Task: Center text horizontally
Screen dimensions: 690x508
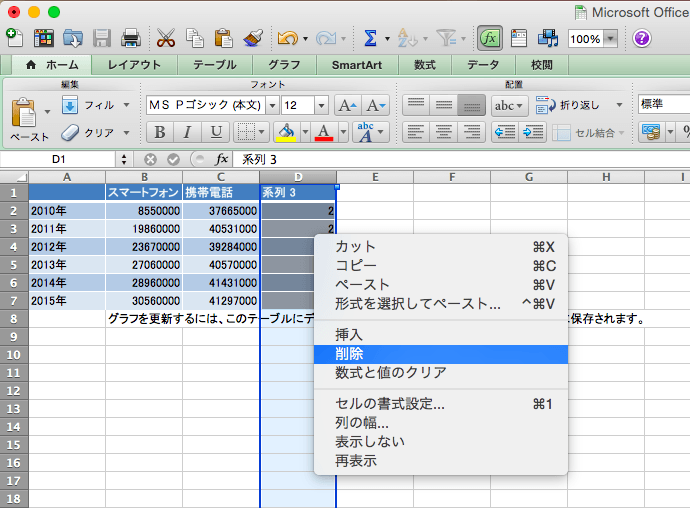Action: pos(444,132)
